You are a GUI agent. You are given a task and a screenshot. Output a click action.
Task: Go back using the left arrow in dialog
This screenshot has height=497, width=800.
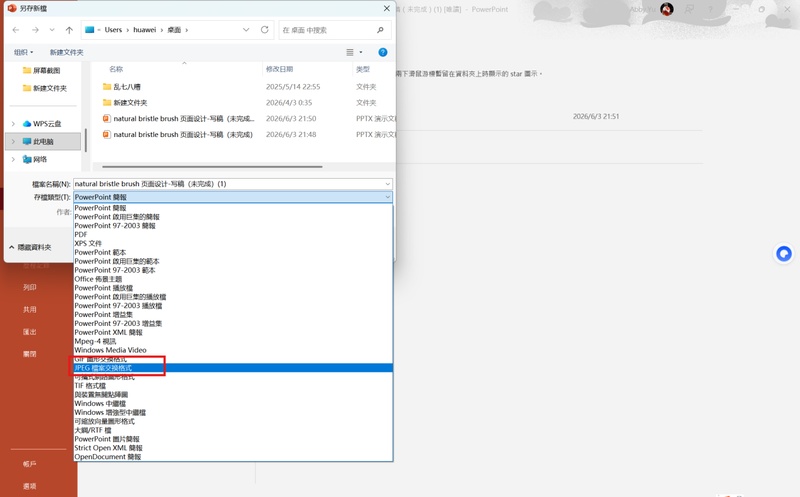click(16, 30)
